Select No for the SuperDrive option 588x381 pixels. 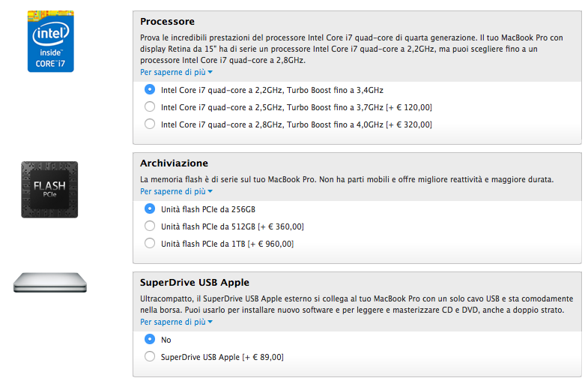click(x=150, y=340)
